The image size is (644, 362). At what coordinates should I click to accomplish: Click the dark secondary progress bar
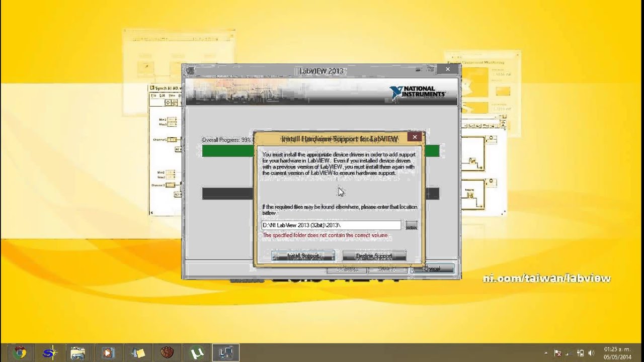320,194
